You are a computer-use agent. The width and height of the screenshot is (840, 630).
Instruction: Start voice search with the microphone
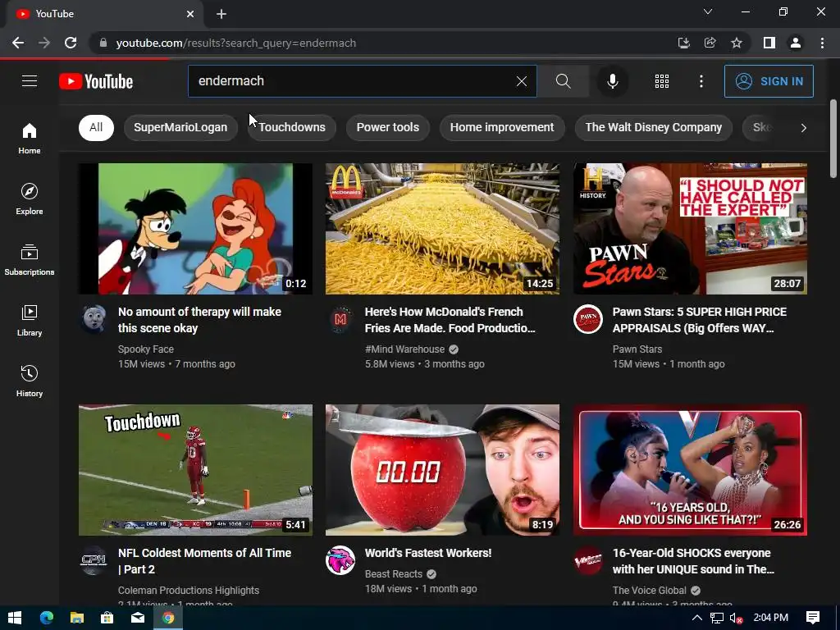tap(612, 81)
